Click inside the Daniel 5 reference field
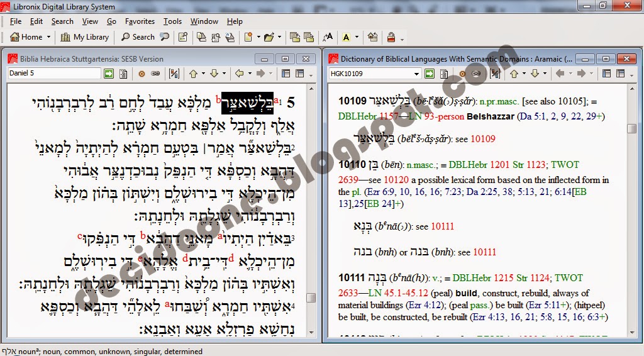Image resolution: width=644 pixels, height=356 pixels. (54, 74)
